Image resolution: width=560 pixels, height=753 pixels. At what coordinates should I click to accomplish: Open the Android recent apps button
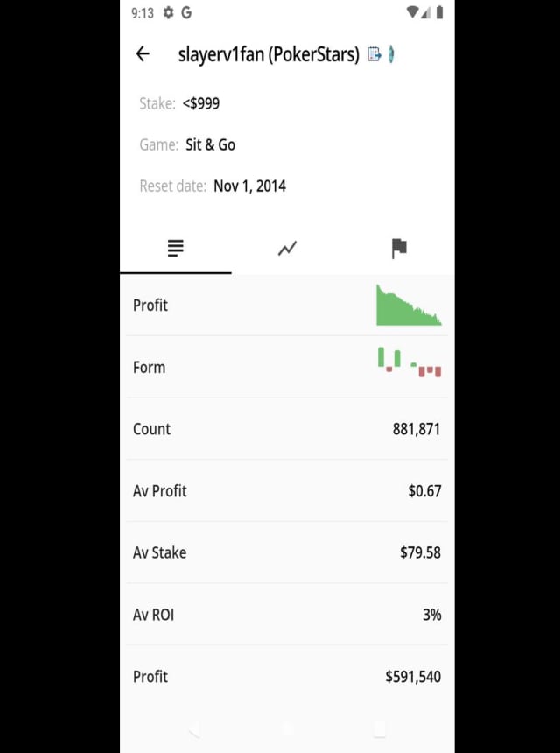tap(380, 729)
